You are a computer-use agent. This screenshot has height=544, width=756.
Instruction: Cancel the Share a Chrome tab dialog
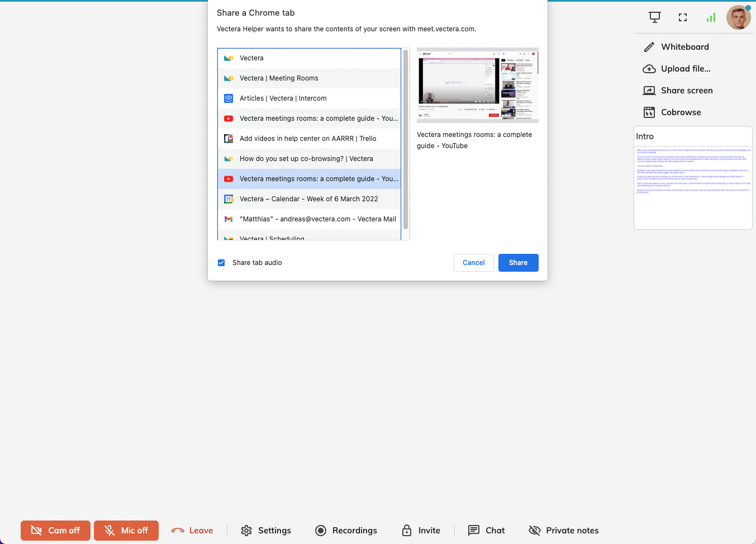click(474, 263)
